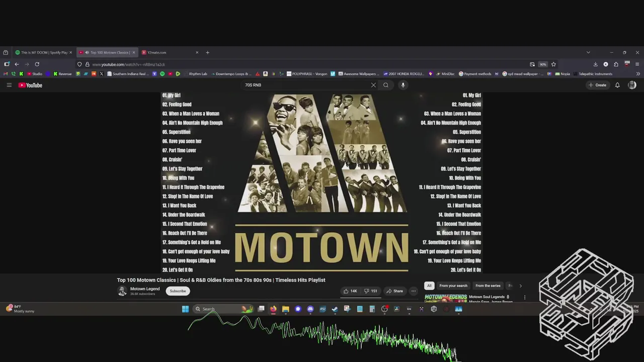Viewport: 644px width, 362px height.
Task: Open the Payment methods bookmark
Action: (475, 74)
